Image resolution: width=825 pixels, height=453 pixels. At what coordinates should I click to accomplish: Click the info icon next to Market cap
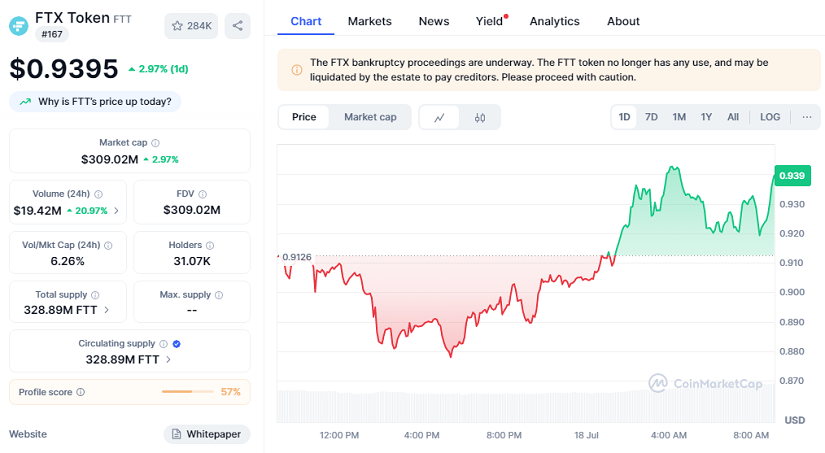coord(156,143)
